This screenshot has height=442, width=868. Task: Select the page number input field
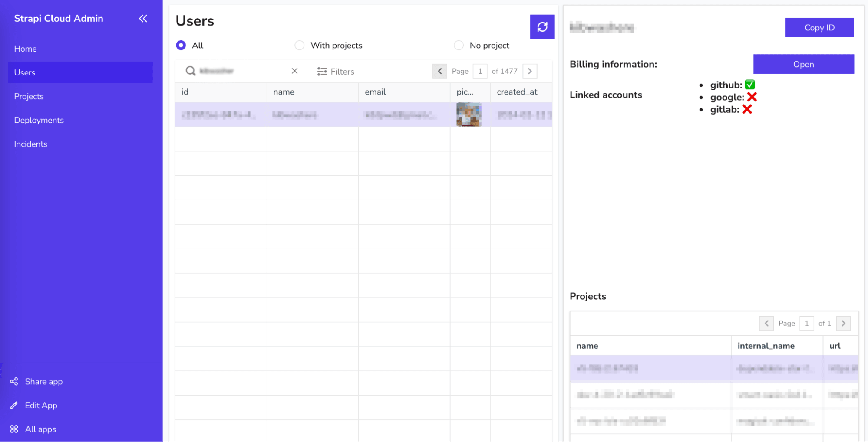480,71
